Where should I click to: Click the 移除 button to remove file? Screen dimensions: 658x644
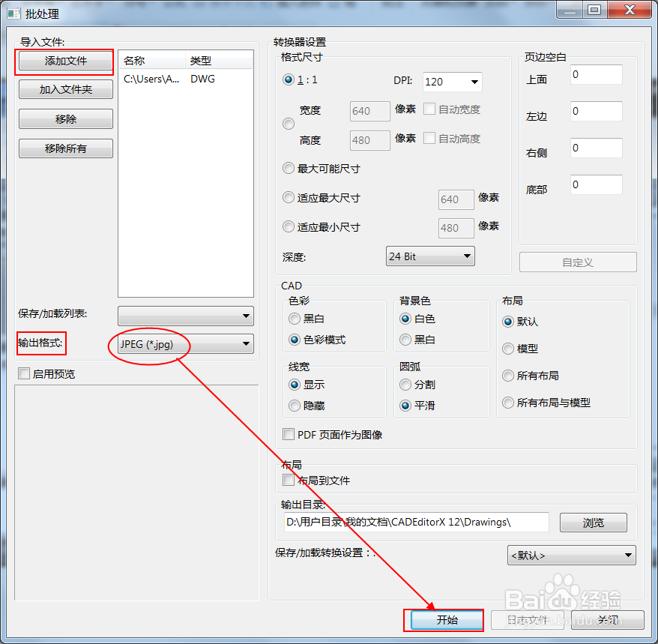[x=64, y=118]
